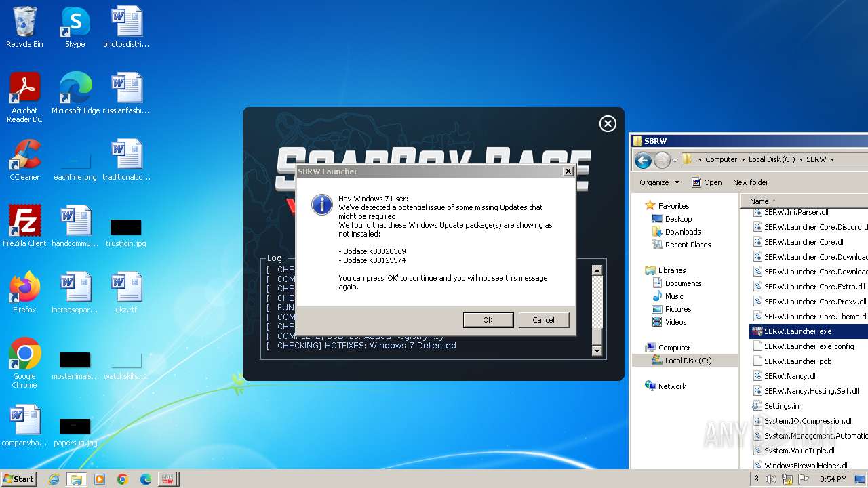Open CCleaner desktop shortcut
Viewport: 868px width, 488px height.
(x=24, y=160)
